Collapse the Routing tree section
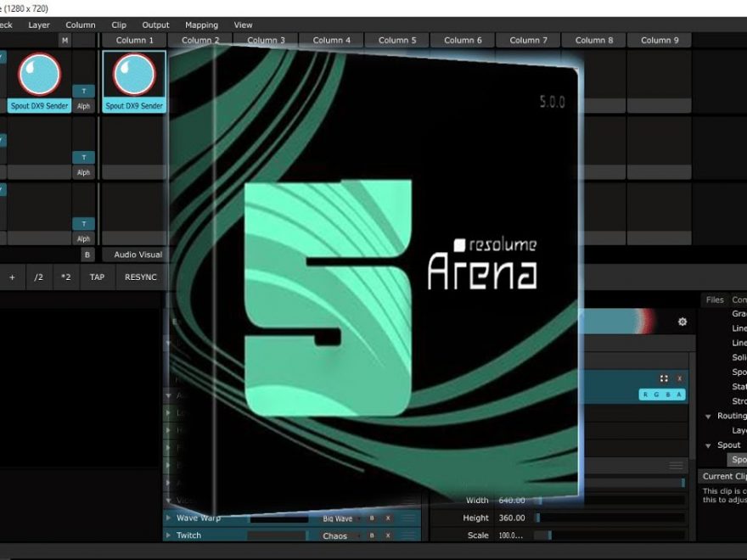This screenshot has height=560, width=747. [708, 417]
